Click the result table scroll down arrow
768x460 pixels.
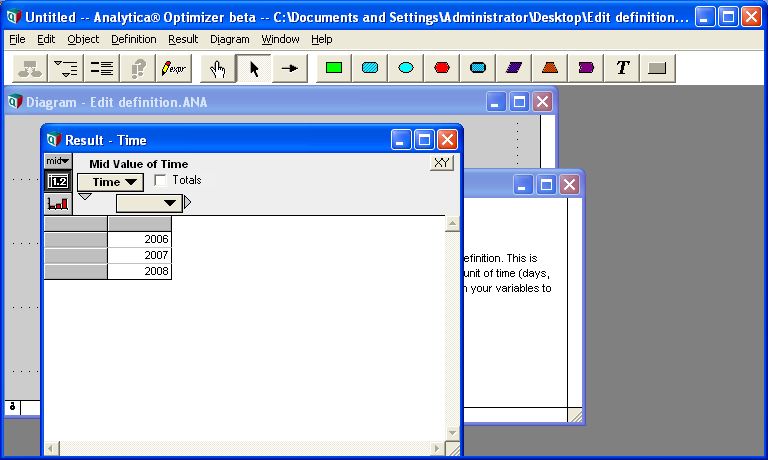453,433
